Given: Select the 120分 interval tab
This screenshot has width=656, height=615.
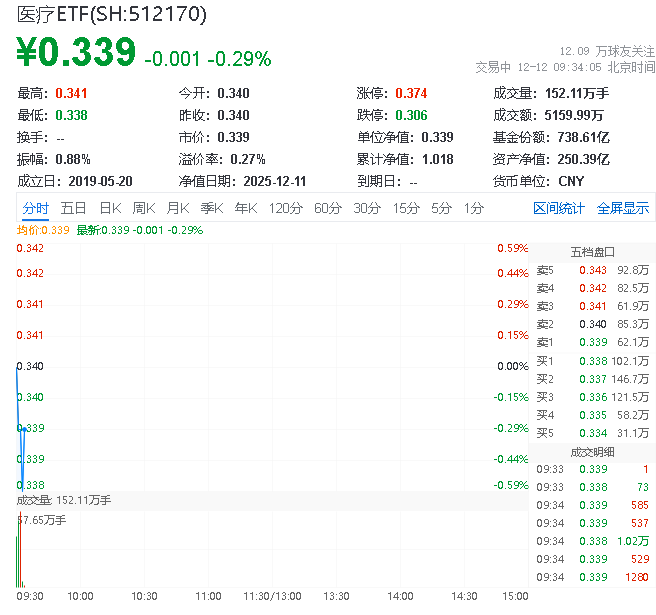Looking at the screenshot, I should point(285,208).
